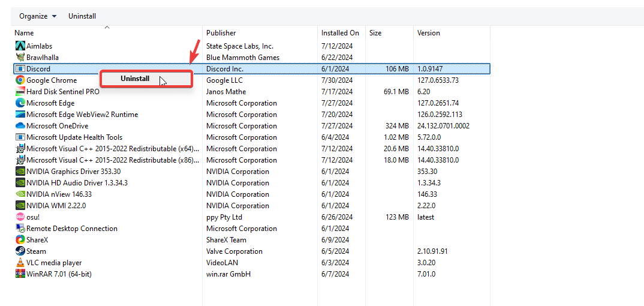Select the Hard Disk Sentinel PRO entry
Image resolution: width=644 pixels, height=306 pixels.
click(x=63, y=92)
